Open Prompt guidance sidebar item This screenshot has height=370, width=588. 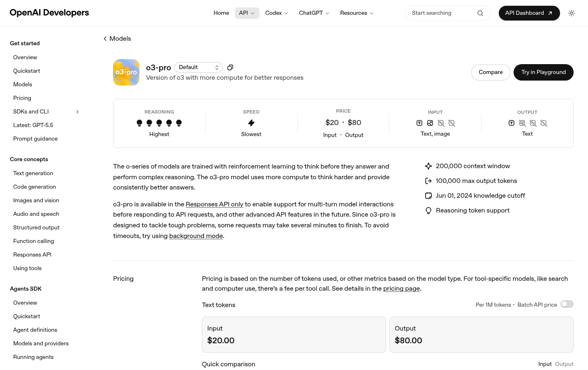click(35, 139)
